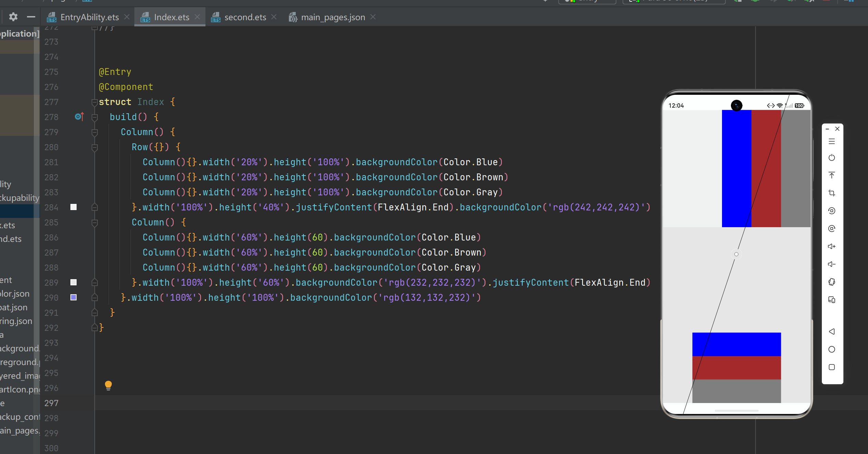
Task: Rotate emulator screen counterclockwise
Action: [832, 211]
